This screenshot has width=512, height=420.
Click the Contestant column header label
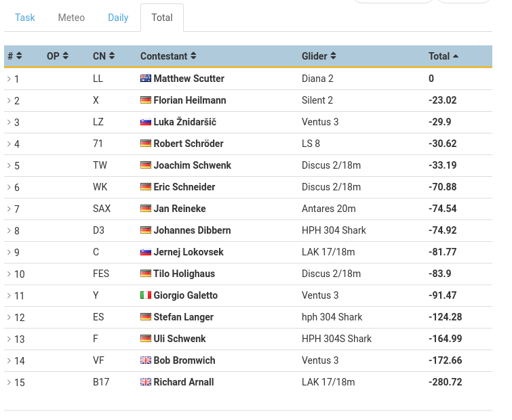pyautogui.click(x=163, y=56)
